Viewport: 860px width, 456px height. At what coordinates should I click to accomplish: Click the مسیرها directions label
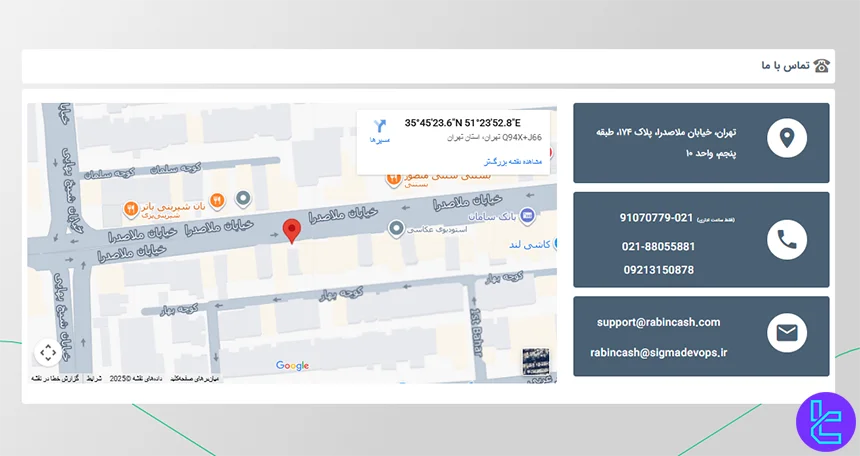pos(380,140)
